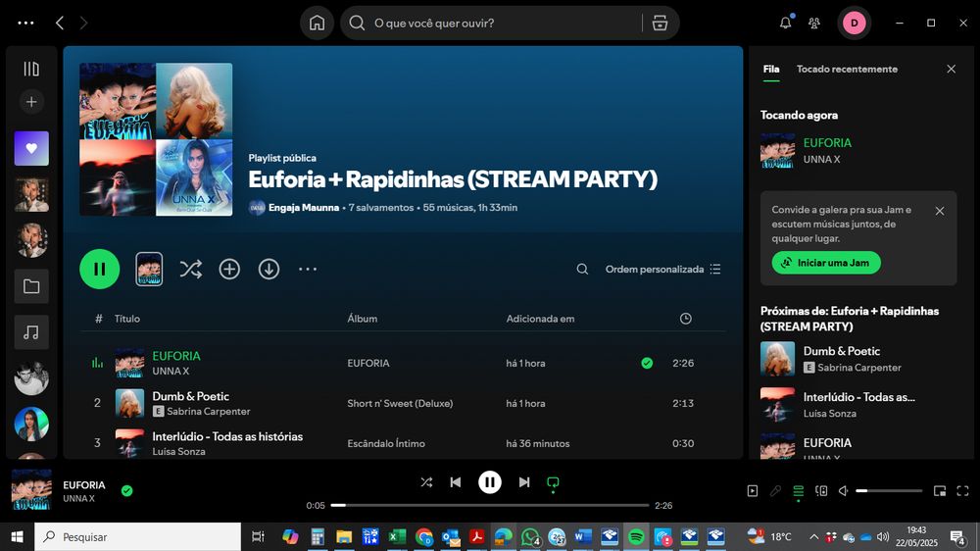Open the connect to a device icon

(x=821, y=491)
